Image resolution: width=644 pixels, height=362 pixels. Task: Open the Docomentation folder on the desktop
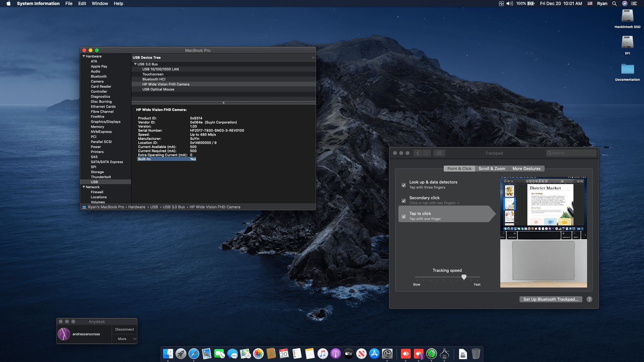[x=627, y=69]
